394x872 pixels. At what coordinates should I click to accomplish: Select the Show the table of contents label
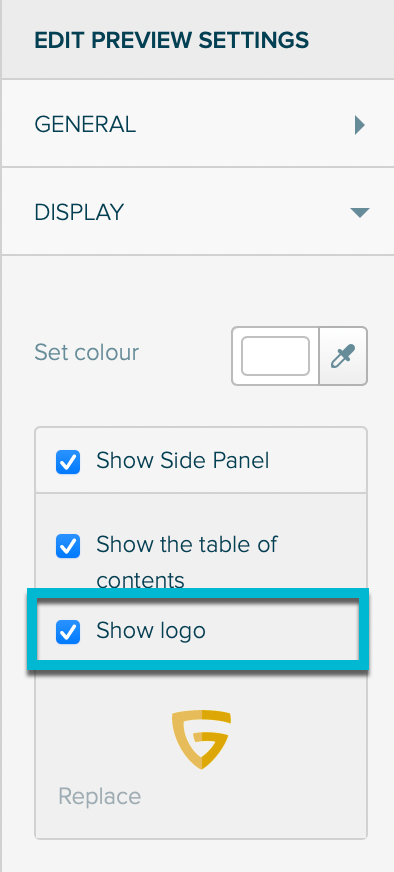pyautogui.click(x=187, y=562)
